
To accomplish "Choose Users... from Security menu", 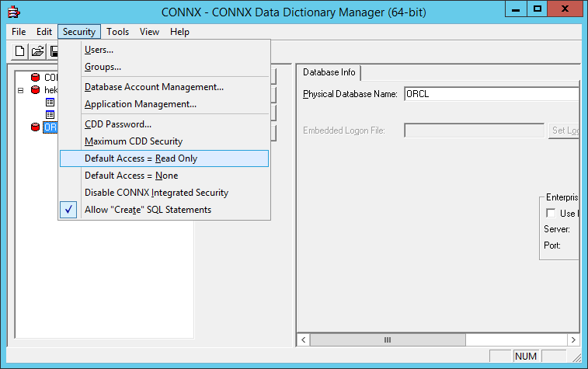I will [x=164, y=50].
